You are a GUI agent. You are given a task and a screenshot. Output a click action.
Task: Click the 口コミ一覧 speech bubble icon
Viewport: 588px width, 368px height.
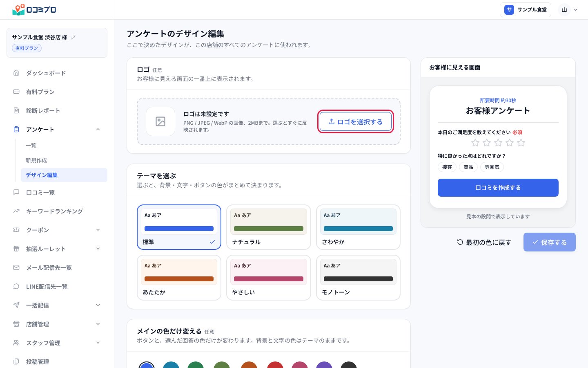[x=16, y=192]
